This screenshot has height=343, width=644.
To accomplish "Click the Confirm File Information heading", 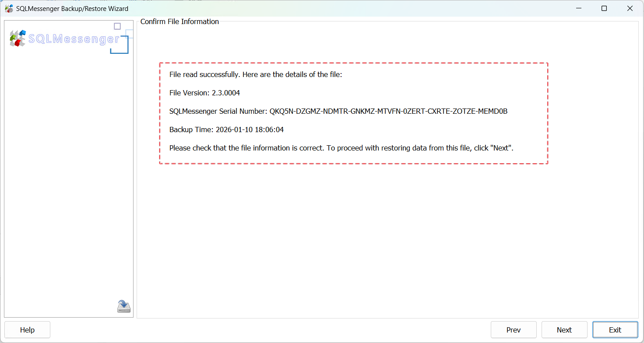I will coord(179,21).
